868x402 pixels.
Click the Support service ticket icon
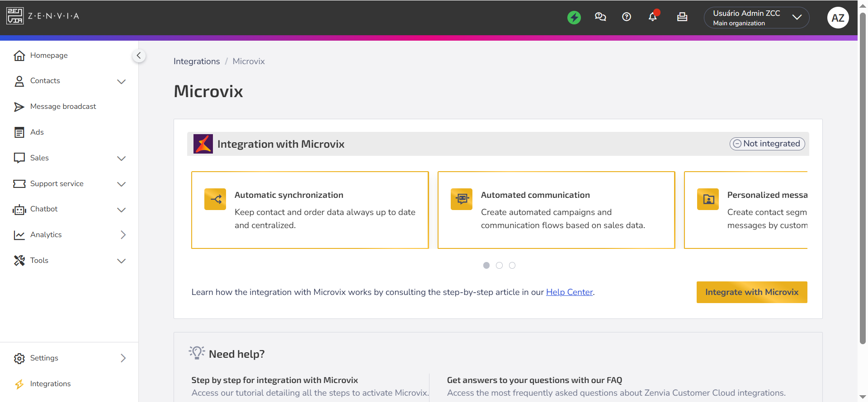[x=19, y=184]
